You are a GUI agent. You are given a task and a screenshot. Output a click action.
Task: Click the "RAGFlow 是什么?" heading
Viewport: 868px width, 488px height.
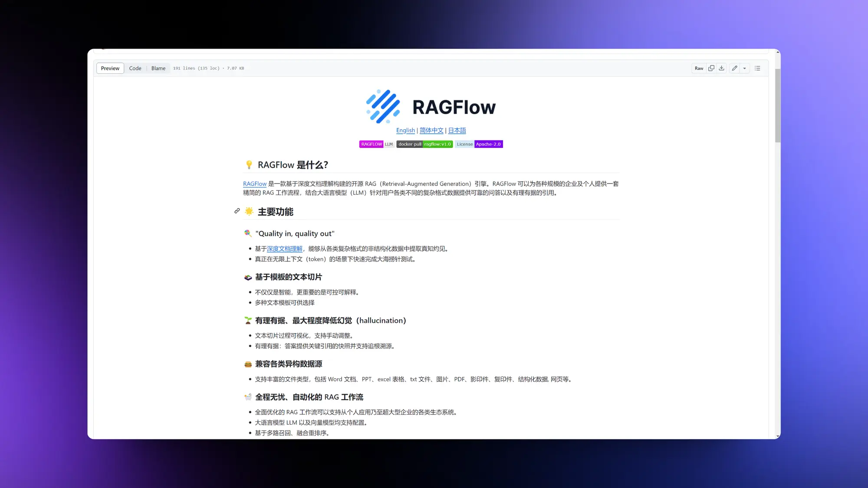[286, 165]
